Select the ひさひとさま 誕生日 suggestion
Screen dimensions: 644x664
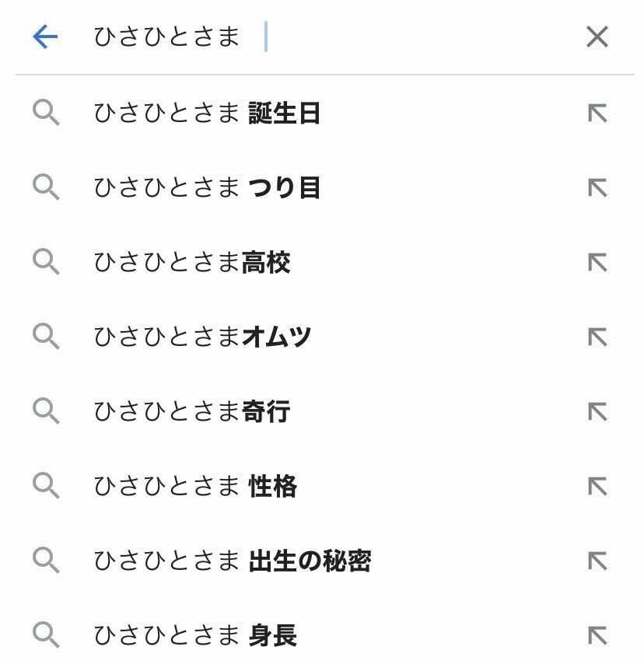click(x=207, y=114)
